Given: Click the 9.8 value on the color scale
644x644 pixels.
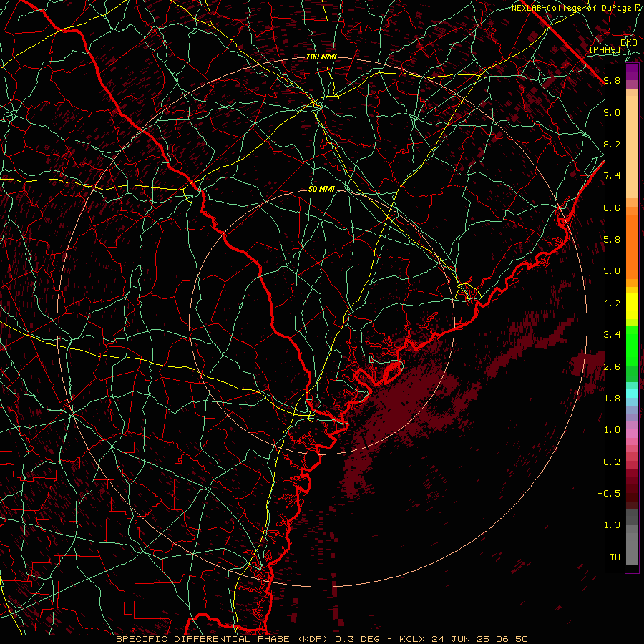Looking at the screenshot, I should pyautogui.click(x=612, y=81).
